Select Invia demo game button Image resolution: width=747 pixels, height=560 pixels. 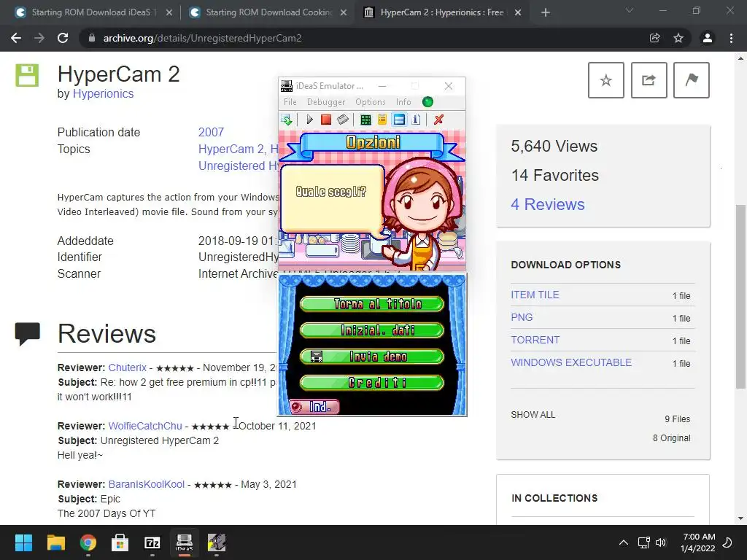(x=372, y=356)
